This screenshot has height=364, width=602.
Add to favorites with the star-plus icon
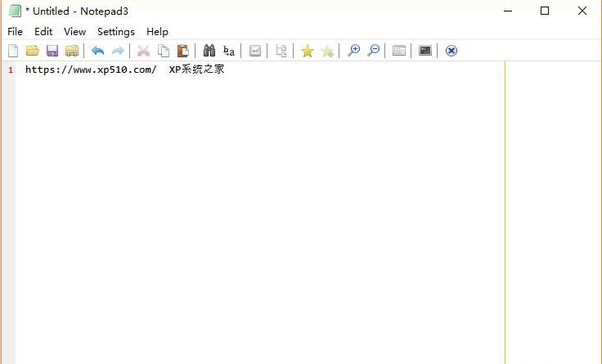pos(327,51)
